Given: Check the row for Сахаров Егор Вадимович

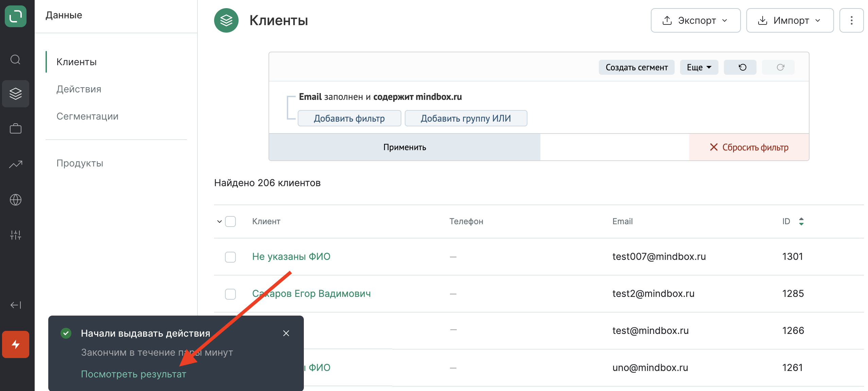Looking at the screenshot, I should pos(230,294).
